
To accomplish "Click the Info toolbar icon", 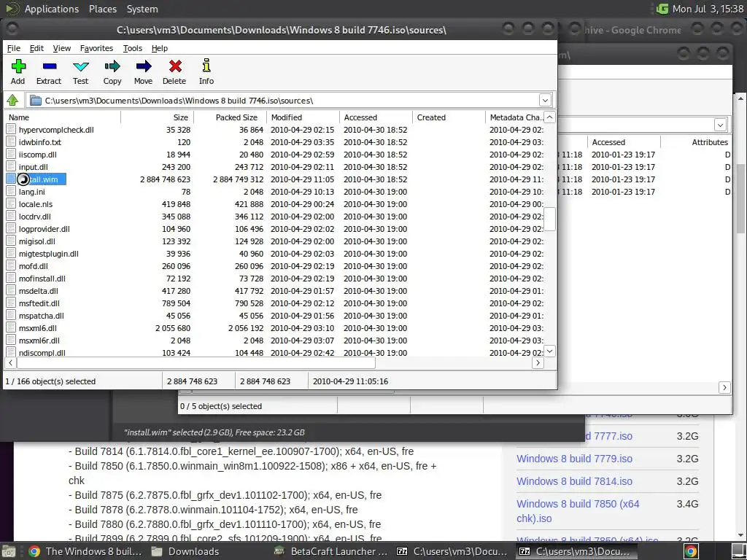I will [x=206, y=66].
